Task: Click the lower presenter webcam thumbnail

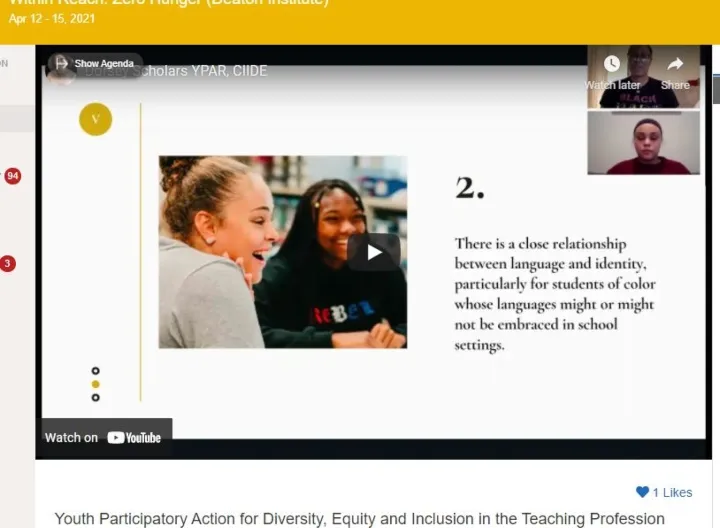Action: pyautogui.click(x=643, y=143)
